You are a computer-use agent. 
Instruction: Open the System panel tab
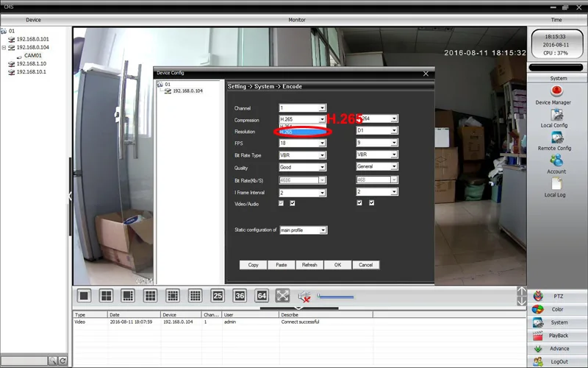point(557,322)
